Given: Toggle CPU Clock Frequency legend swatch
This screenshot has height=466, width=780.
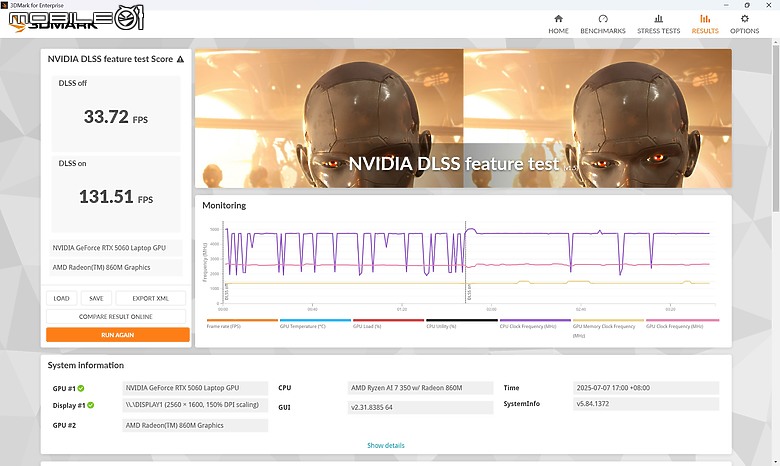Looking at the screenshot, I should 535,320.
